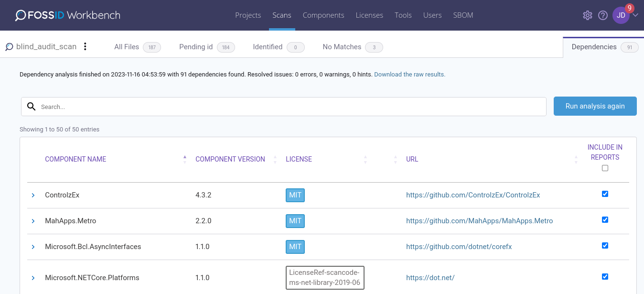The height and width of the screenshot is (294, 644).
Task: Click the blind_audit_scan scan name
Action: [46, 47]
